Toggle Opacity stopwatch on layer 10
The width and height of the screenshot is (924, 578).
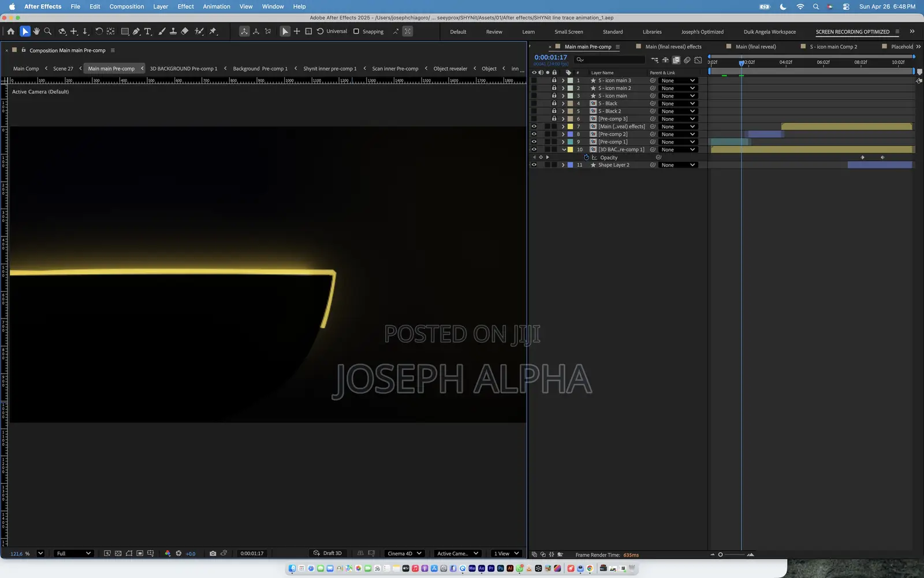586,157
